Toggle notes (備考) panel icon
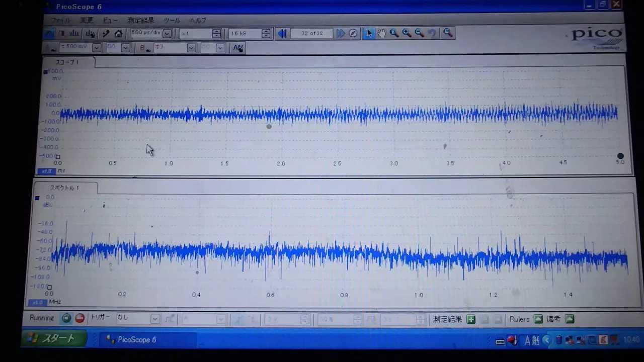Viewport: 644px width, 362px height. point(570,319)
